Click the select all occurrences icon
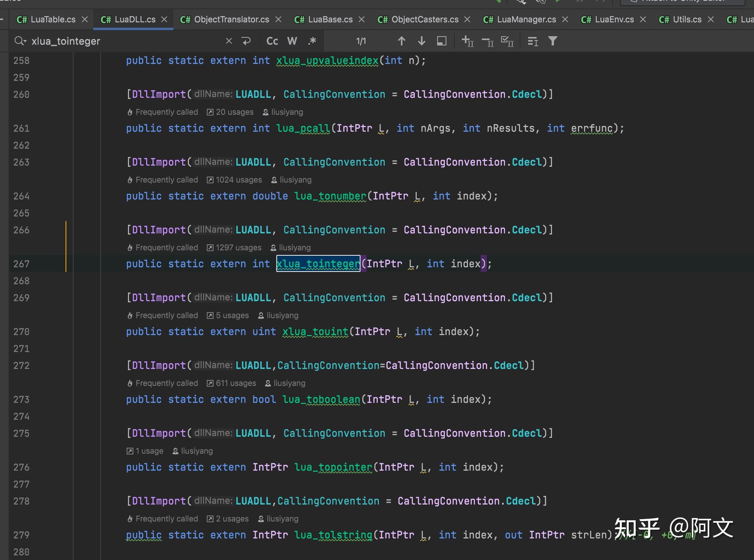The image size is (754, 560). (x=507, y=41)
